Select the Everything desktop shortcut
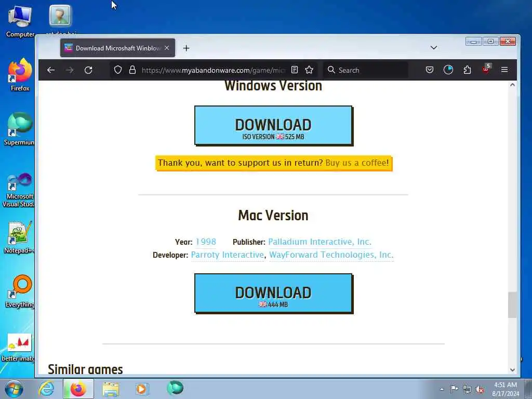 pyautogui.click(x=20, y=291)
